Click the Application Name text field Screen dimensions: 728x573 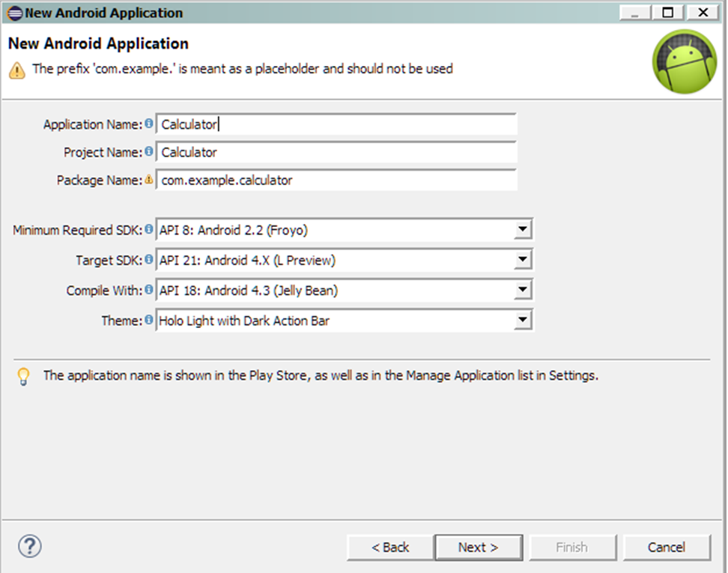pos(336,124)
